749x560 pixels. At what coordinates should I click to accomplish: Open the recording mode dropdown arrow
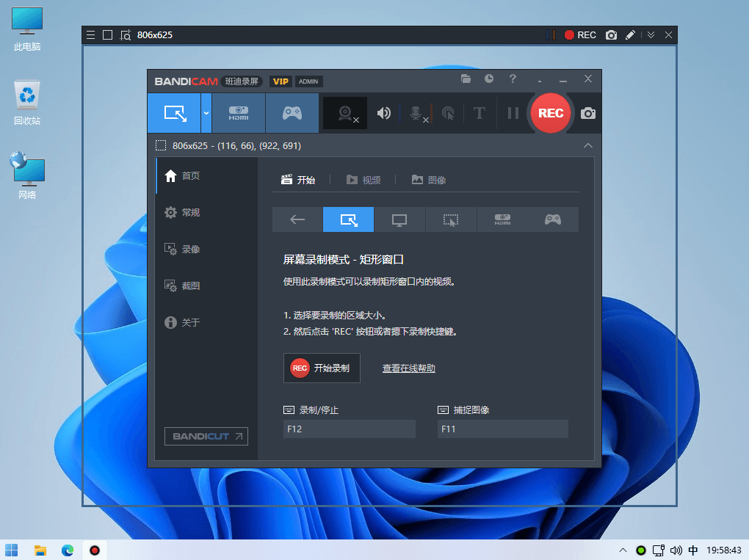[206, 113]
